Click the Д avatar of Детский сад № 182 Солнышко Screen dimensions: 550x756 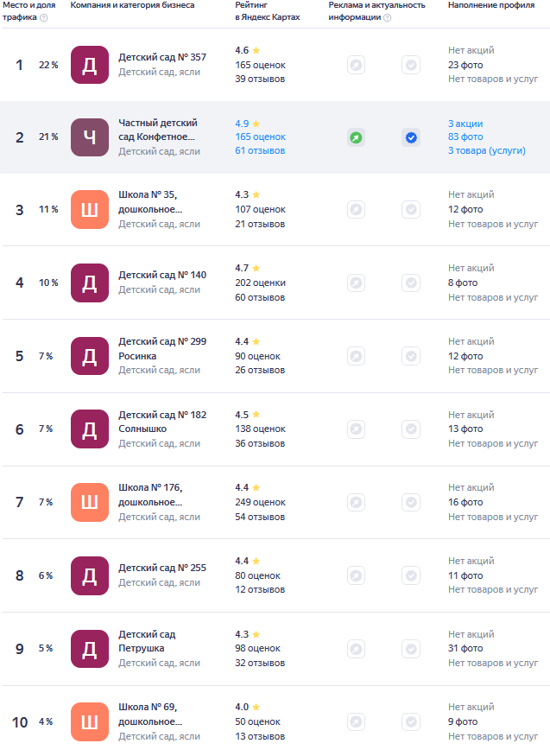(90, 429)
